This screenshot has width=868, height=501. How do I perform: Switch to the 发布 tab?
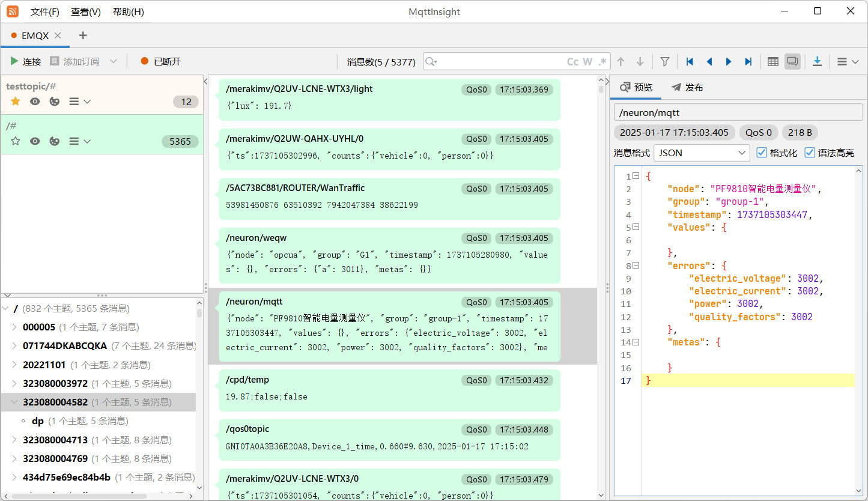[x=687, y=88]
